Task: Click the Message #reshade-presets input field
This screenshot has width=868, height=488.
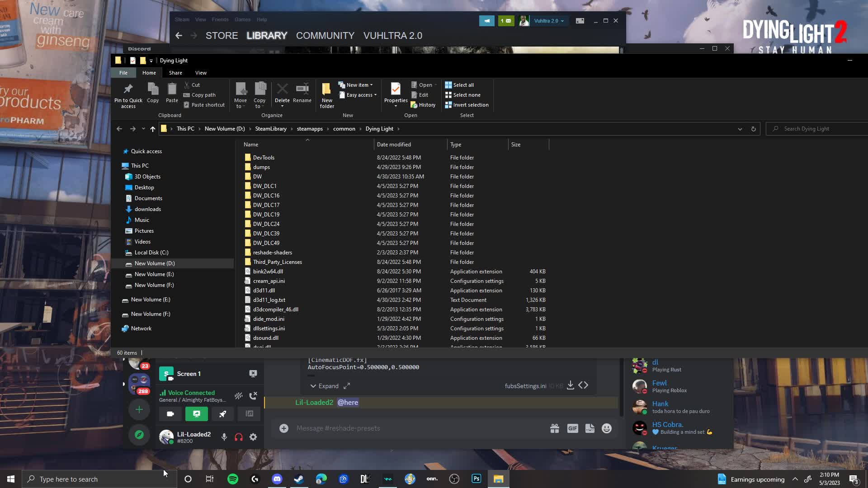Action: (x=407, y=428)
